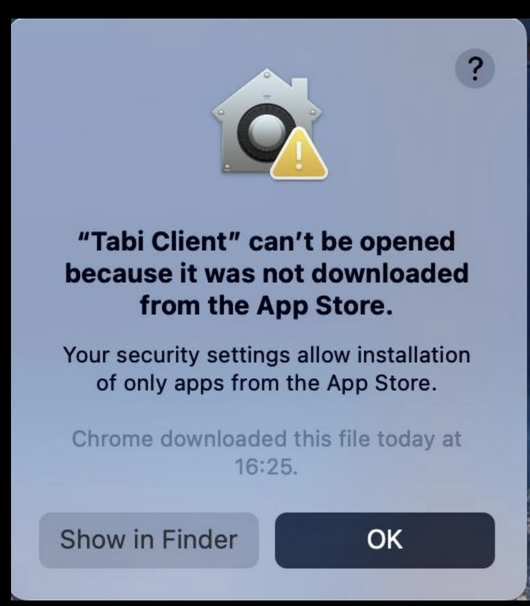
Task: Click the word "Finder" on the left button
Action: pyautogui.click(x=199, y=540)
